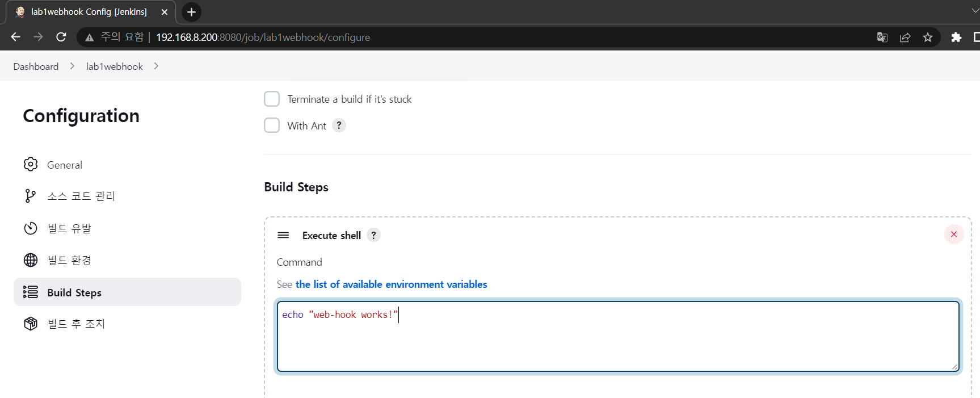Screen dimensions: 980x398
Task: Click inside the shell Command text field
Action: tap(617, 337)
